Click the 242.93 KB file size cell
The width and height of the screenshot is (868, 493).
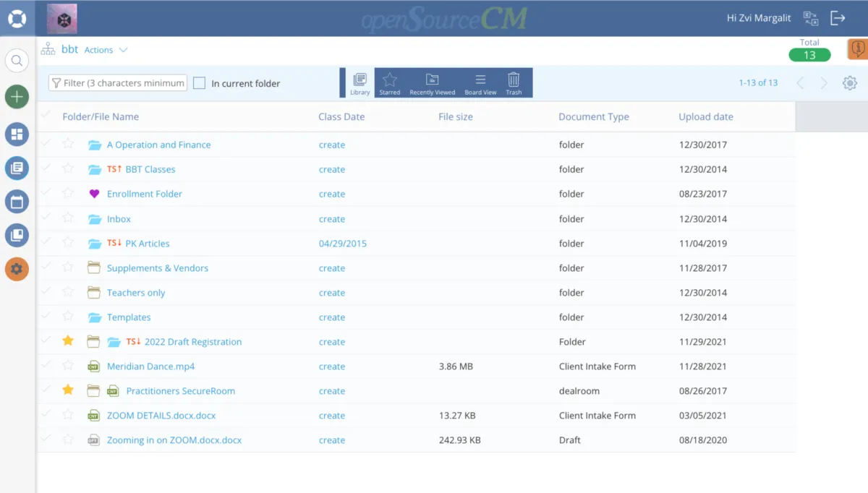coord(459,440)
